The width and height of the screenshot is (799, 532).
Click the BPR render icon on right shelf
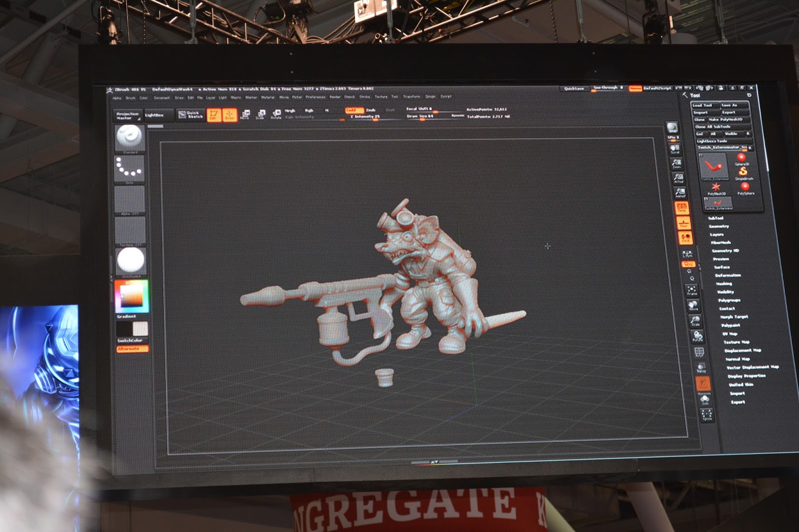coord(672,128)
